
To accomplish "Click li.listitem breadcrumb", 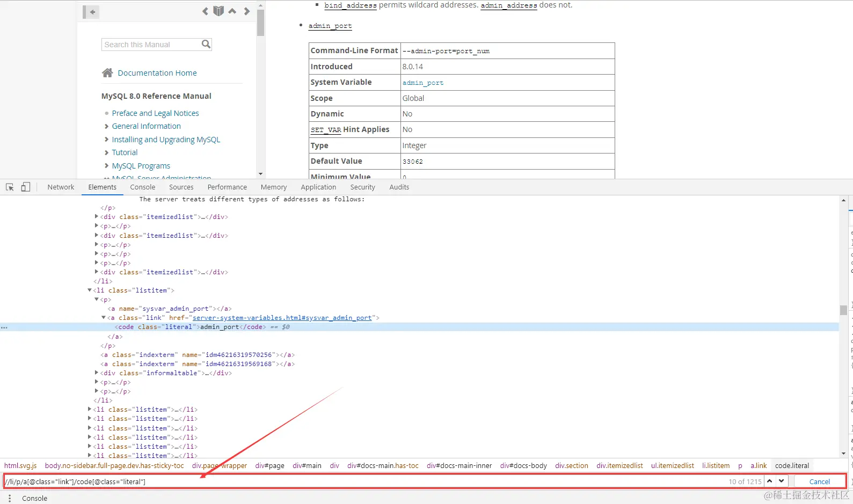I will pyautogui.click(x=716, y=466).
